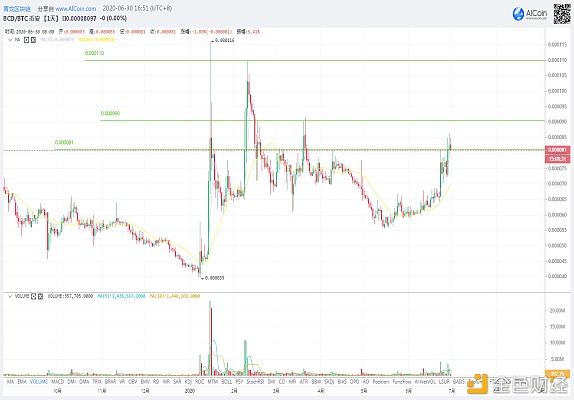Click the 2020 year label on time axis
Image resolution: width=574 pixels, height=400 pixels.
[x=189, y=391]
